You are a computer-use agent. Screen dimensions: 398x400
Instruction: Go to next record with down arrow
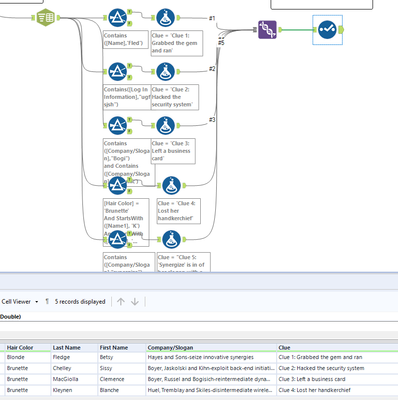tap(135, 302)
